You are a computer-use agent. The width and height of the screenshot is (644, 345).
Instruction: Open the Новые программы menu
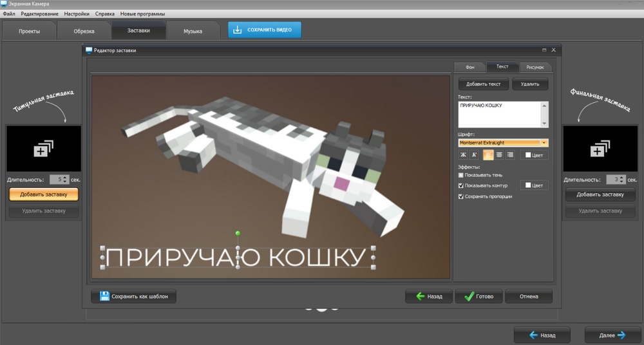tap(142, 14)
